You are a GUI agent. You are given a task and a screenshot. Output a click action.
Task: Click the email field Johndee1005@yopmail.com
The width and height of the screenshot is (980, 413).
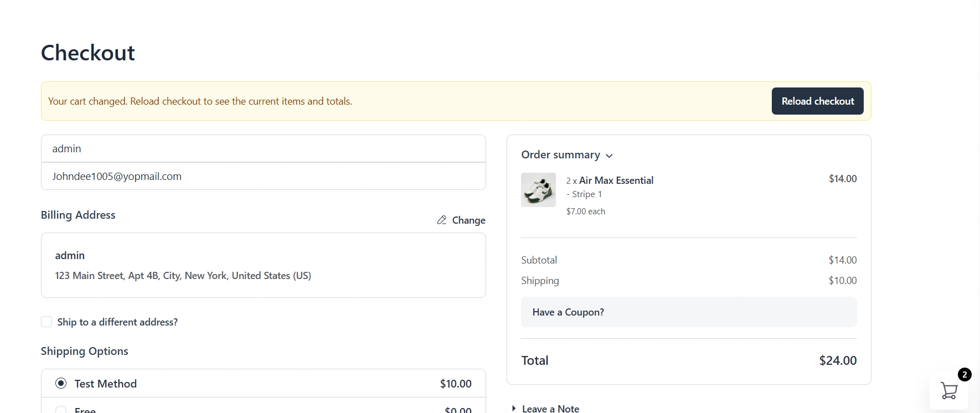[264, 176]
